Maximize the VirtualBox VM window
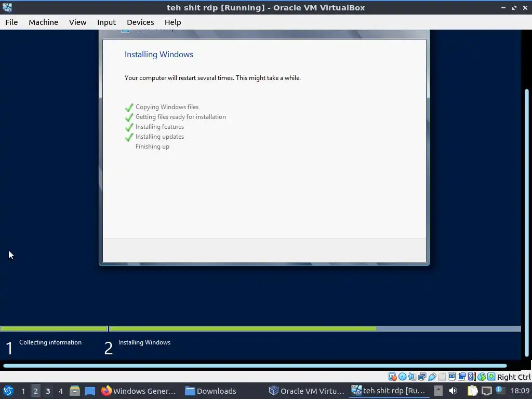Image resolution: width=532 pixels, height=399 pixels. point(514,7)
